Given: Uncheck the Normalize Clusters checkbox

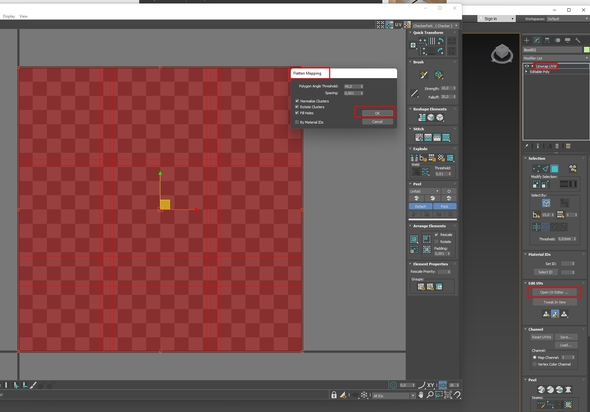Looking at the screenshot, I should (297, 101).
